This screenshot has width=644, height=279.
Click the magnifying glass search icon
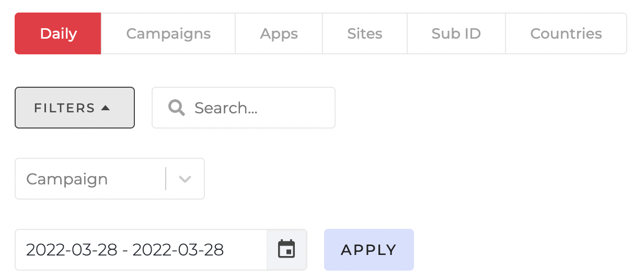pyautogui.click(x=177, y=108)
